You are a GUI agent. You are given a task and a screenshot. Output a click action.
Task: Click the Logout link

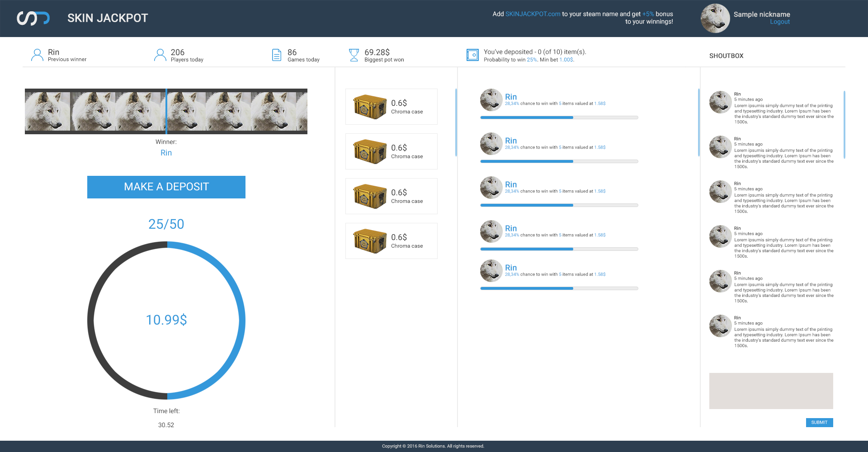click(x=780, y=22)
